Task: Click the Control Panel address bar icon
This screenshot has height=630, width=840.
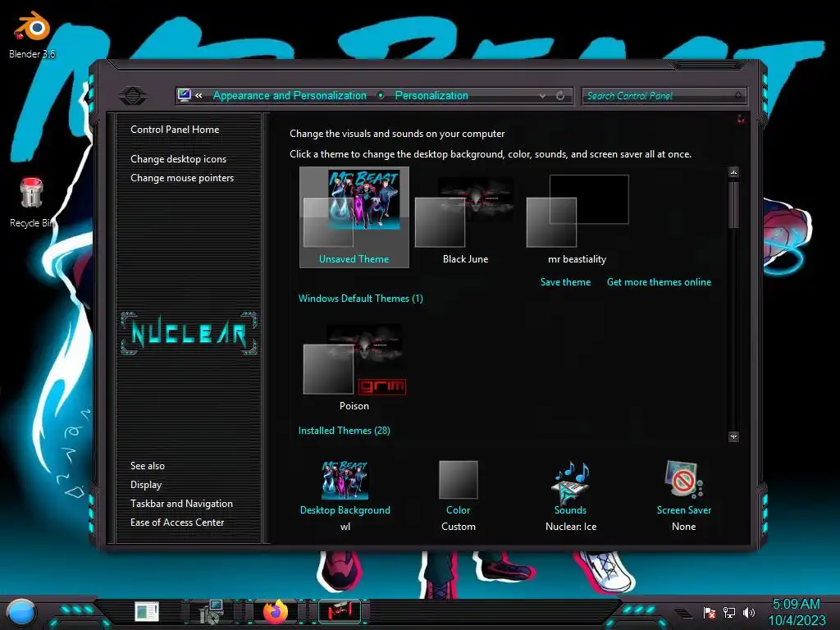Action: tap(185, 95)
